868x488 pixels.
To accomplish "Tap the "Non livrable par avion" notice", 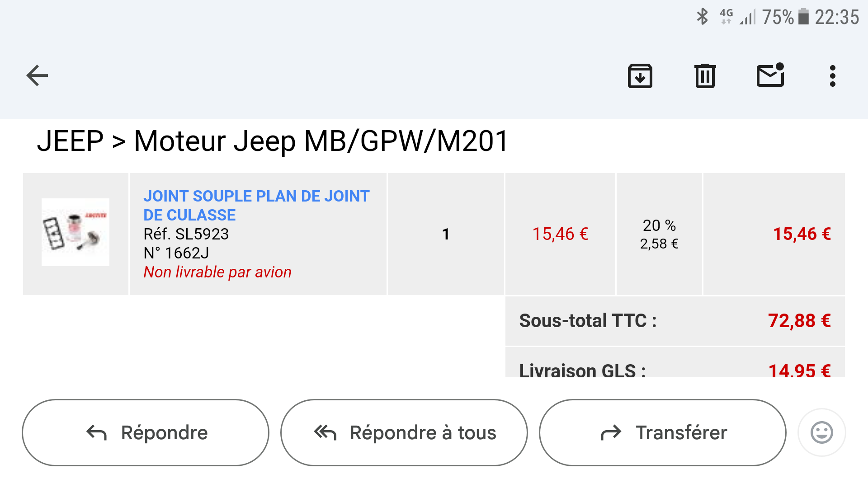I will (x=217, y=272).
